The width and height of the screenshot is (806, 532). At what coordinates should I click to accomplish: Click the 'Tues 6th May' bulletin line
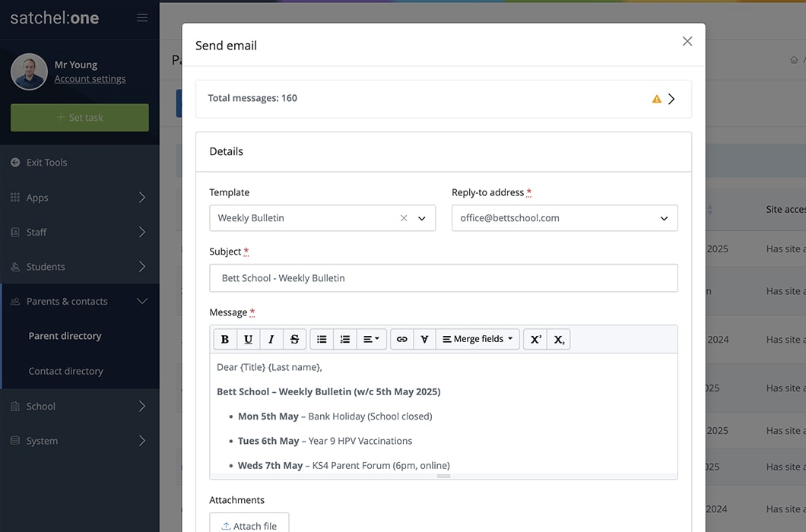(325, 441)
